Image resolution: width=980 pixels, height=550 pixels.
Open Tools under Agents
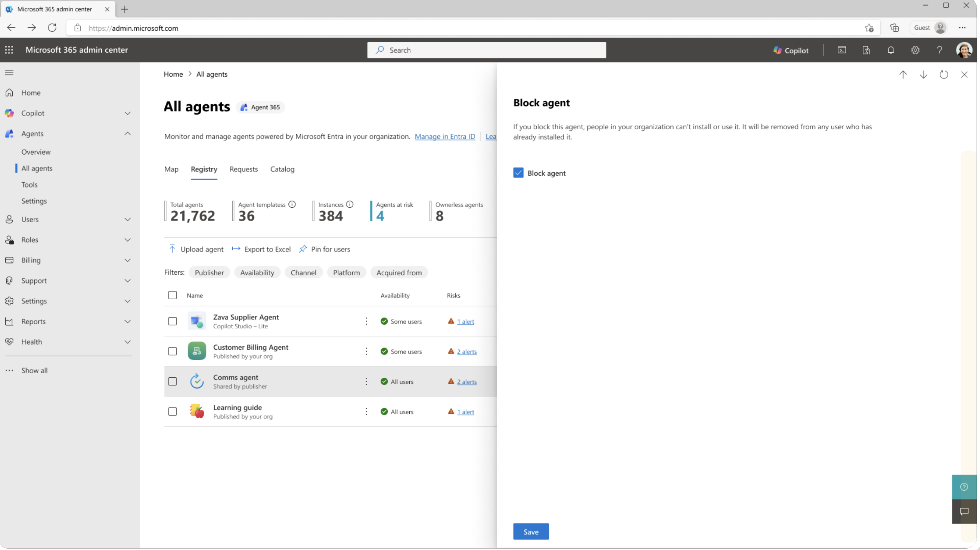pos(30,185)
